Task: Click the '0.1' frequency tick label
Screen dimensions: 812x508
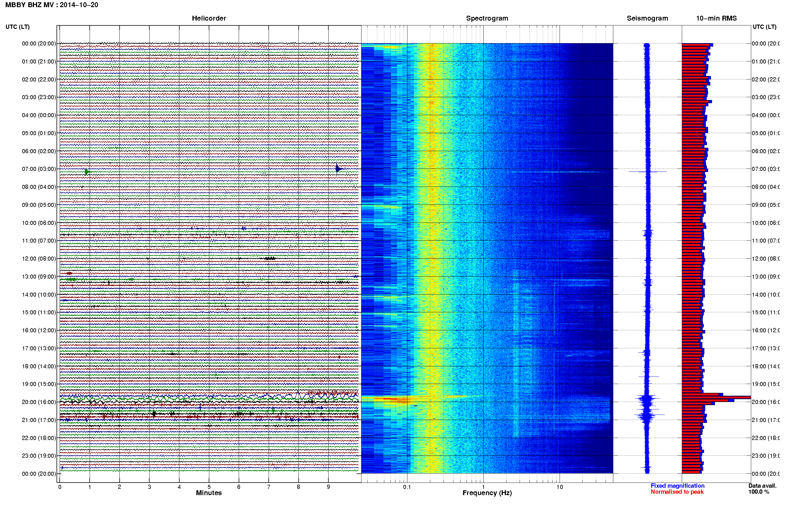Action: [407, 487]
